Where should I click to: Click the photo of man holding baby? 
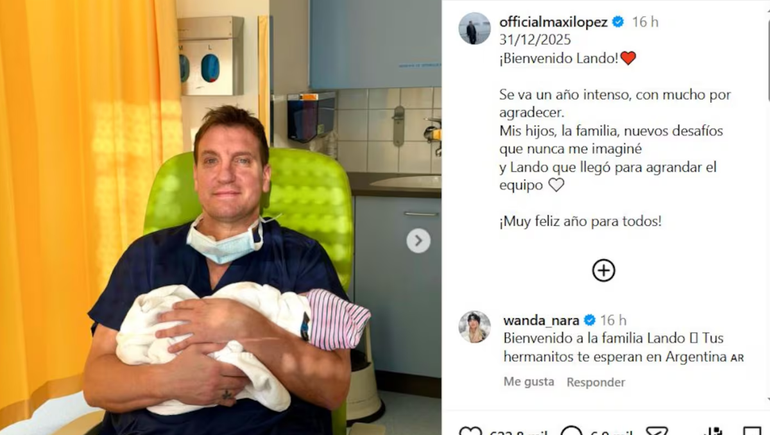220,218
